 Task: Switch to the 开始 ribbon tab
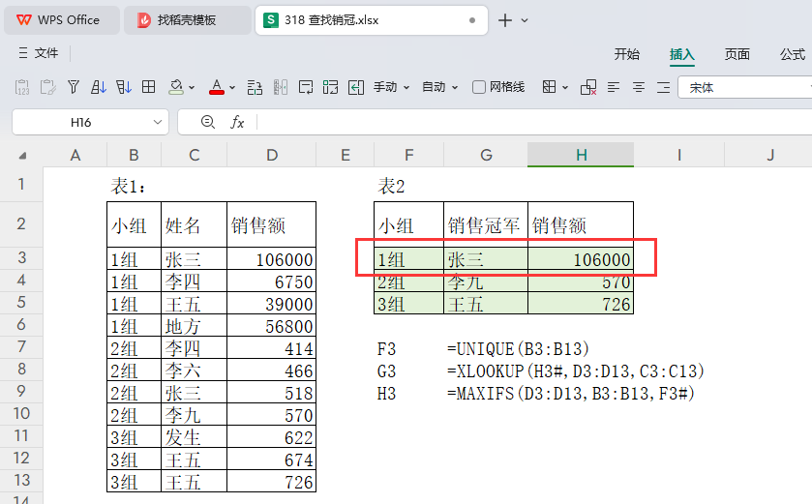tap(626, 54)
